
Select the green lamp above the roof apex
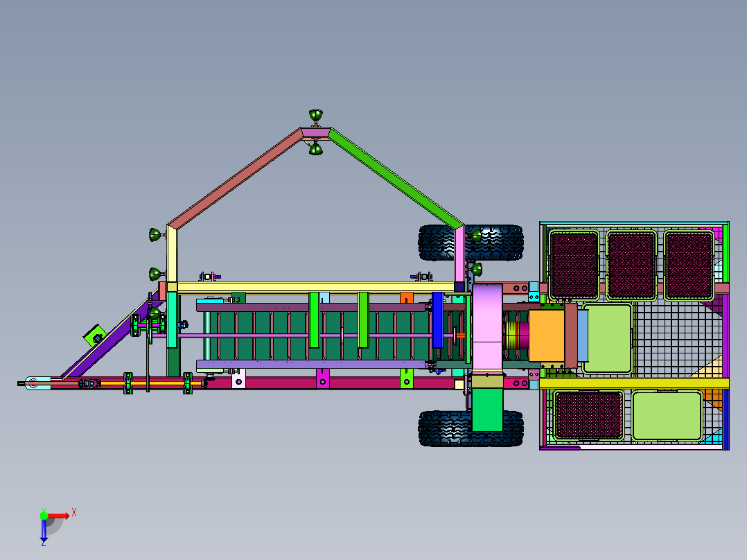click(x=316, y=116)
